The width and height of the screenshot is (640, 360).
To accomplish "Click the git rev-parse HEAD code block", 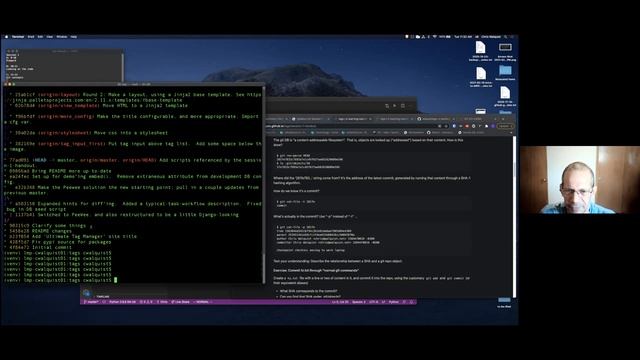I will [x=372, y=162].
